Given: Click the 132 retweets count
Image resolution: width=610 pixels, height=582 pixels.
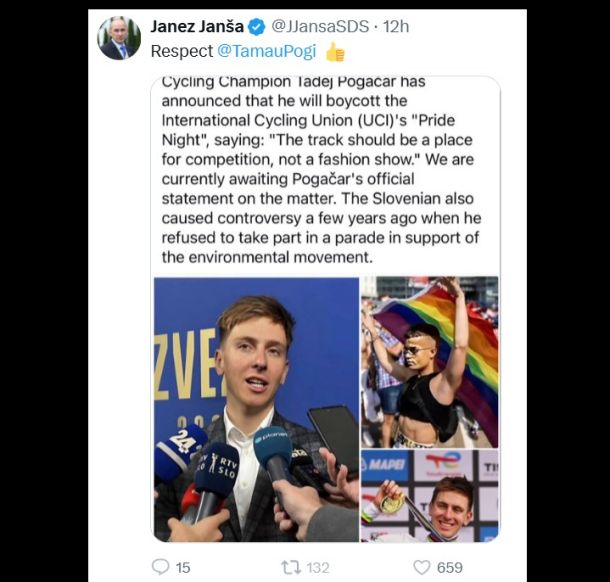Looking at the screenshot, I should [318, 568].
